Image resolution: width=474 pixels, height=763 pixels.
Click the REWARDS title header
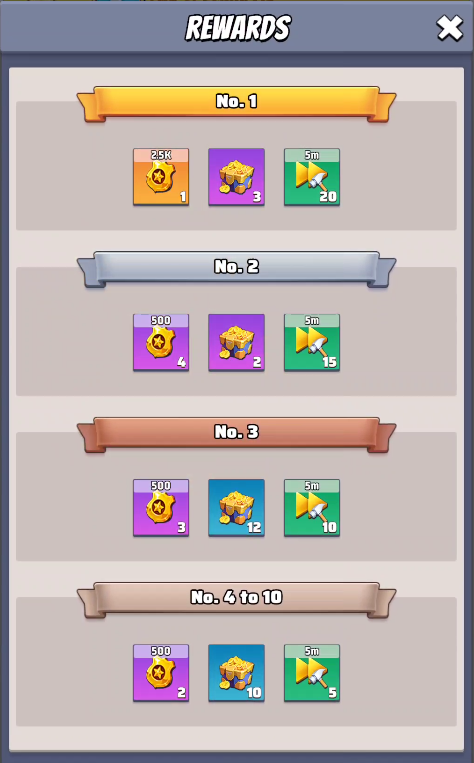coord(238,28)
